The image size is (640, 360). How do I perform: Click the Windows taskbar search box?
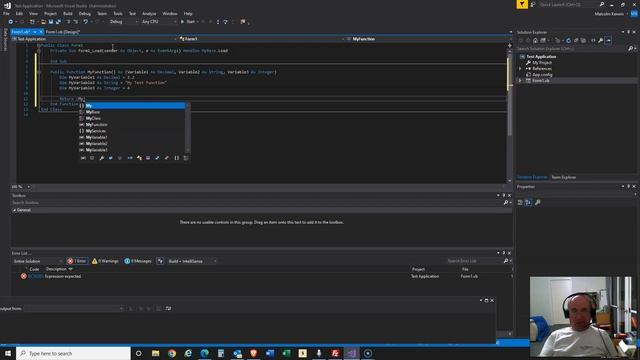(x=73, y=353)
